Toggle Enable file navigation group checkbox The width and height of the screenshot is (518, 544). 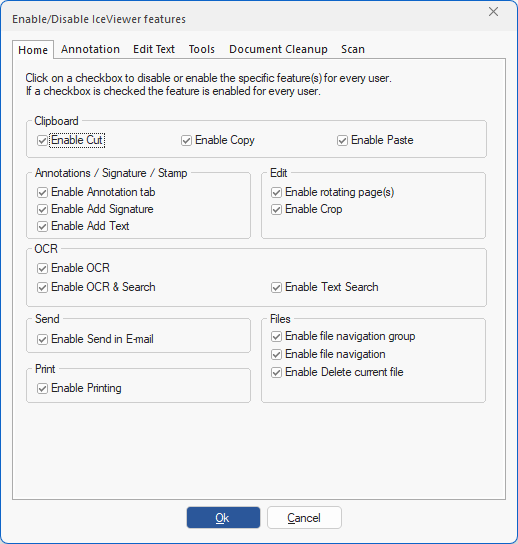coord(276,337)
